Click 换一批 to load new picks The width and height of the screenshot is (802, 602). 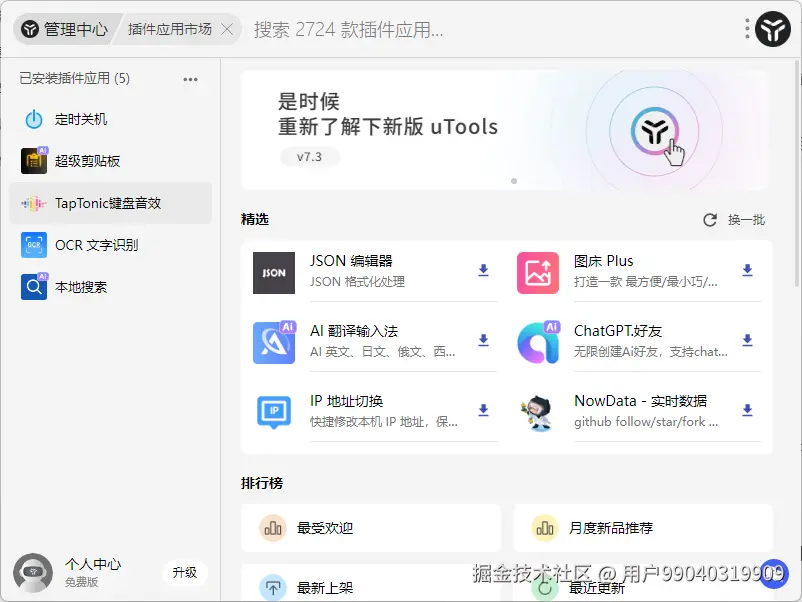click(746, 220)
